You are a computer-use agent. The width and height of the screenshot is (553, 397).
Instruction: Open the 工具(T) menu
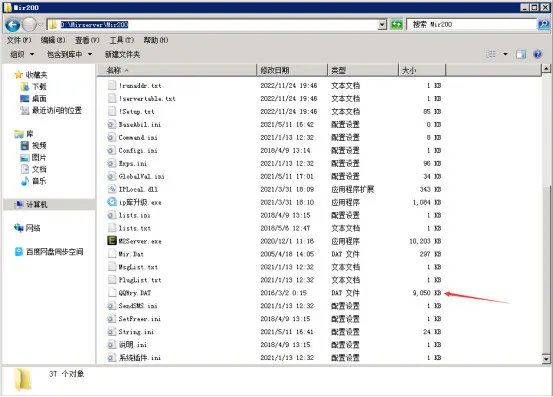click(x=121, y=40)
